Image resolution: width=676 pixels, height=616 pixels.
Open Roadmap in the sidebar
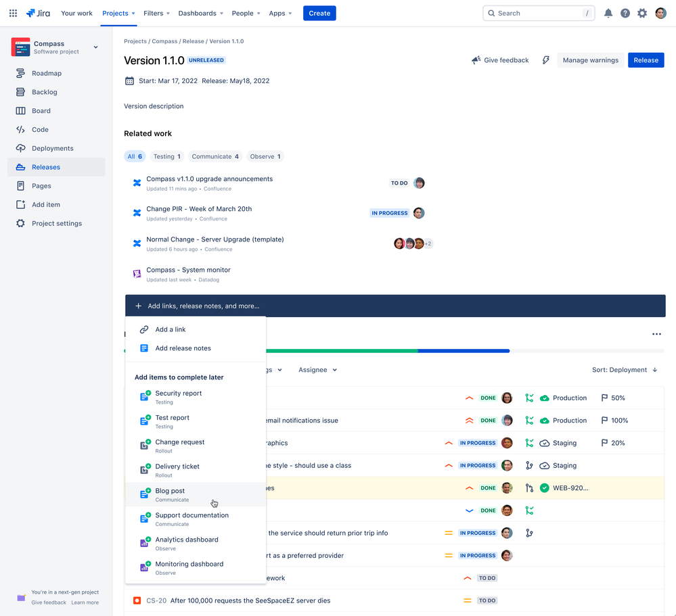(x=56, y=73)
